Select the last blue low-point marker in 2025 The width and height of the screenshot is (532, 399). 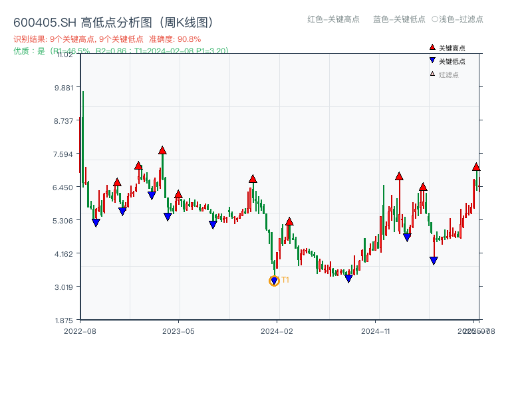[434, 261]
